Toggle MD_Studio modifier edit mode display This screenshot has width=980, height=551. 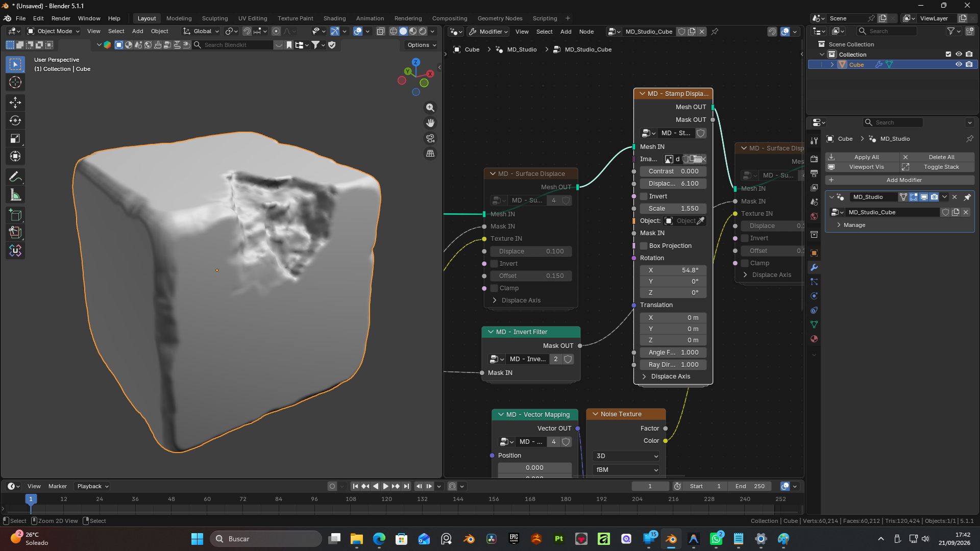click(914, 197)
